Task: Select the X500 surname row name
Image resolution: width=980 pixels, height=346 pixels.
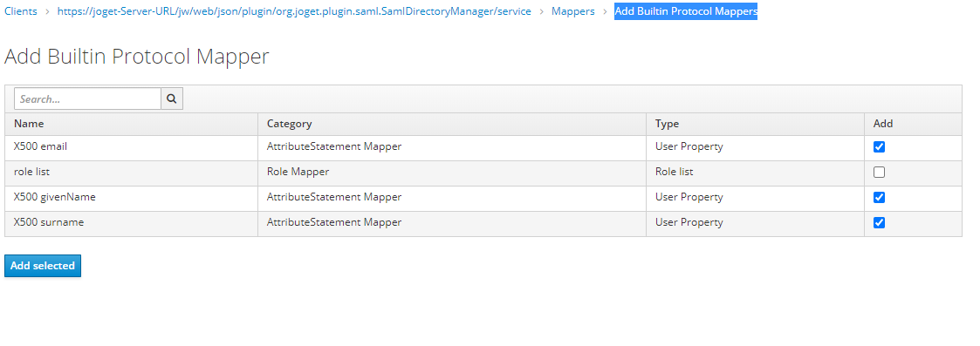Action: coord(49,221)
